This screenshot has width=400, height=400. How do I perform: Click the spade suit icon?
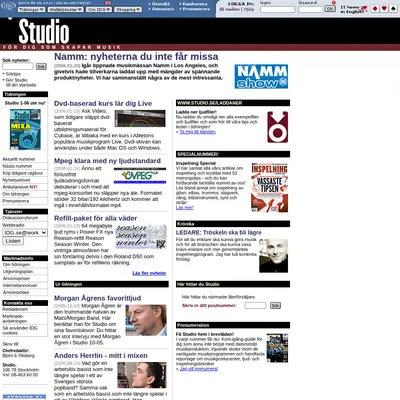pyautogui.click(x=393, y=8)
